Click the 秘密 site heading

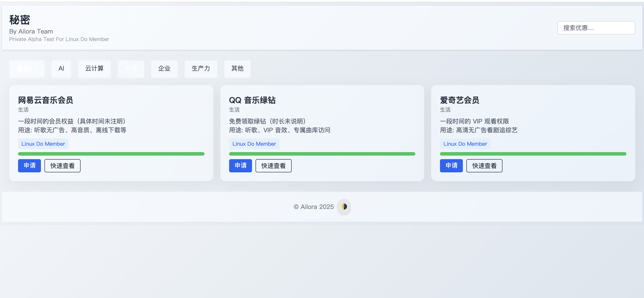coord(20,20)
